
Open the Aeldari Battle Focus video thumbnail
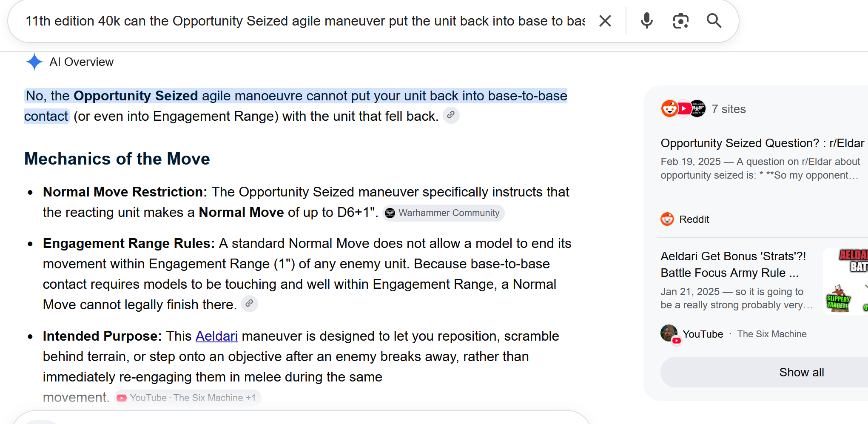click(845, 281)
